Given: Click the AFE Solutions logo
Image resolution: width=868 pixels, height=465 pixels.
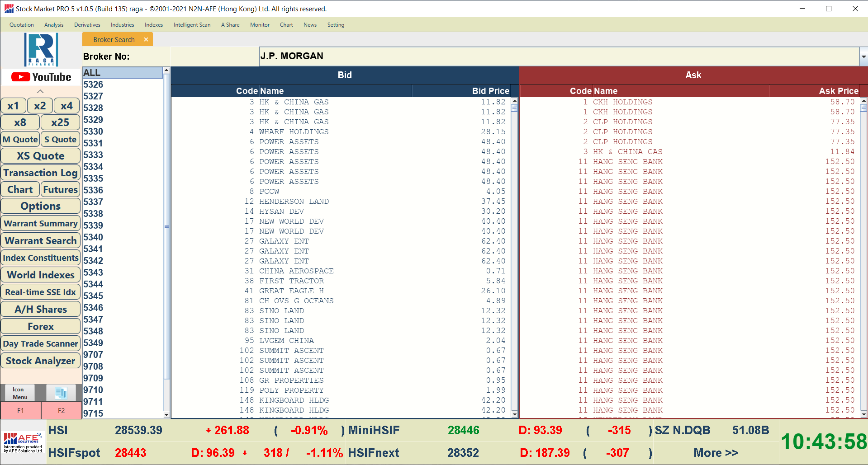Looking at the screenshot, I should (23, 442).
